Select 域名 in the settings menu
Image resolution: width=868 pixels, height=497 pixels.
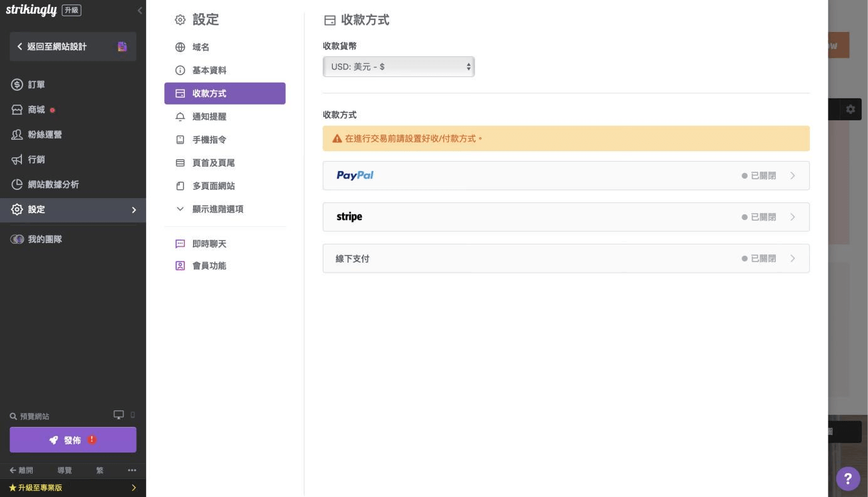pyautogui.click(x=201, y=47)
